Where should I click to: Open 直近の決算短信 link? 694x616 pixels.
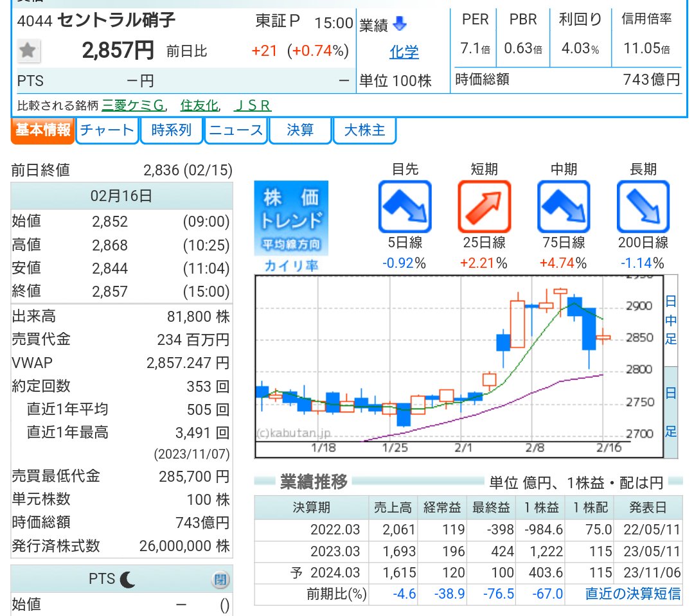coord(633,594)
